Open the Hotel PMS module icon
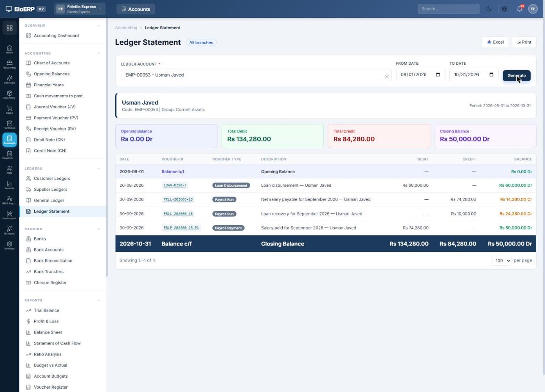Image resolution: width=545 pixels, height=392 pixels. click(x=9, y=64)
